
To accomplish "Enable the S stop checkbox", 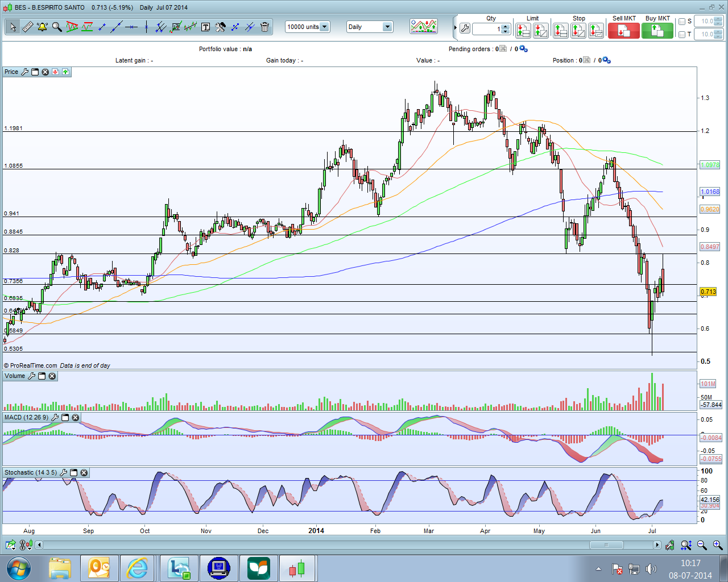I will (682, 22).
